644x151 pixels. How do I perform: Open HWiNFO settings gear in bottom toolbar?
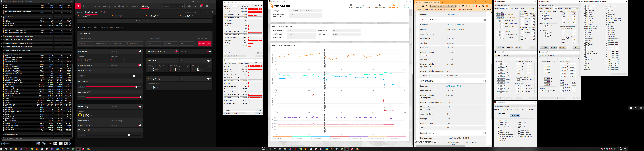point(65,144)
